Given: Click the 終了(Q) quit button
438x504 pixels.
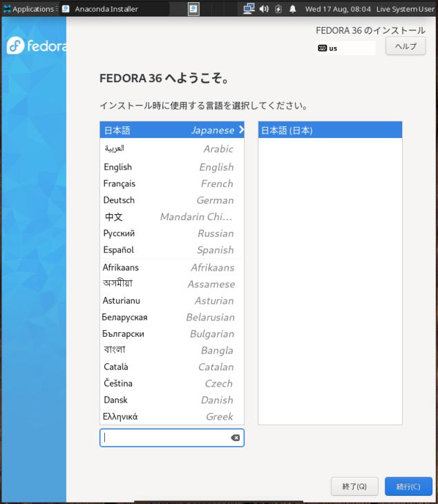Looking at the screenshot, I should point(354,486).
